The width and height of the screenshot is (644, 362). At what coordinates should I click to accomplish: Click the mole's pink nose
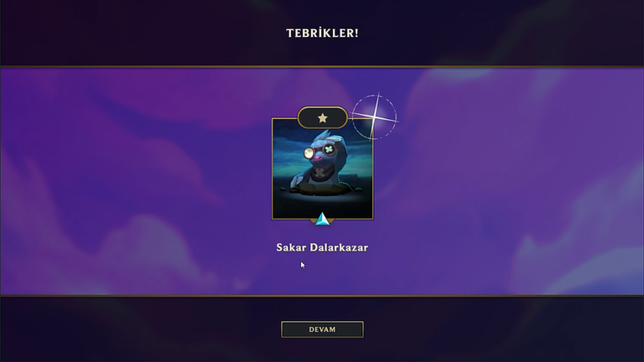pos(318,158)
